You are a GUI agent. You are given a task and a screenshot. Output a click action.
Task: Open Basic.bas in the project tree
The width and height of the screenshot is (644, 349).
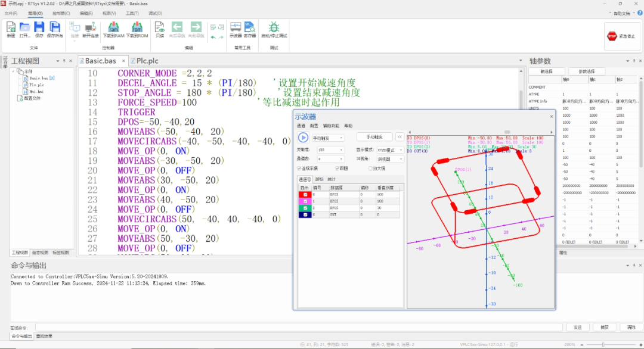pyautogui.click(x=39, y=78)
